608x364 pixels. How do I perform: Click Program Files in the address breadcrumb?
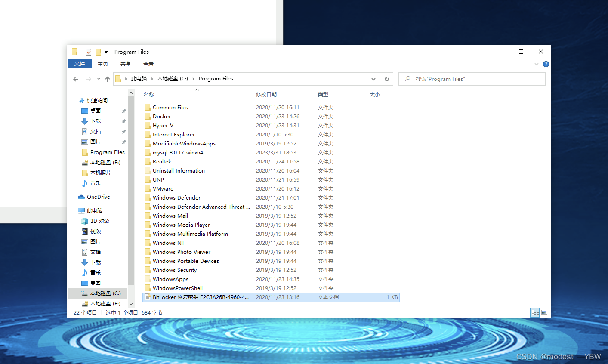pyautogui.click(x=216, y=79)
